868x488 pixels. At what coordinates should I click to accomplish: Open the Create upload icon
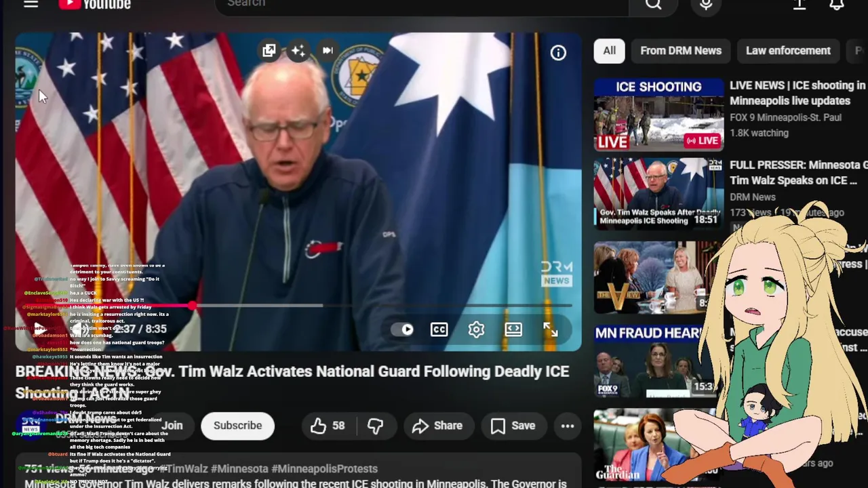pos(800,4)
